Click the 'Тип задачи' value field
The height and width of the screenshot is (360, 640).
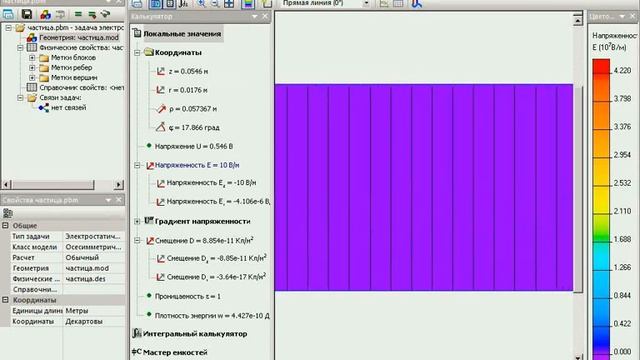point(94,236)
